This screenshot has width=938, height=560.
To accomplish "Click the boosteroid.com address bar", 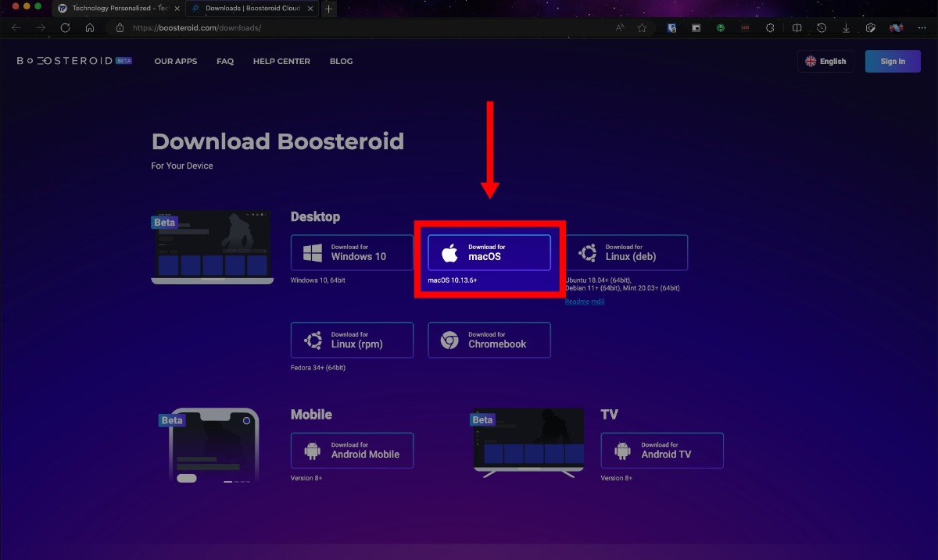I will coord(360,27).
